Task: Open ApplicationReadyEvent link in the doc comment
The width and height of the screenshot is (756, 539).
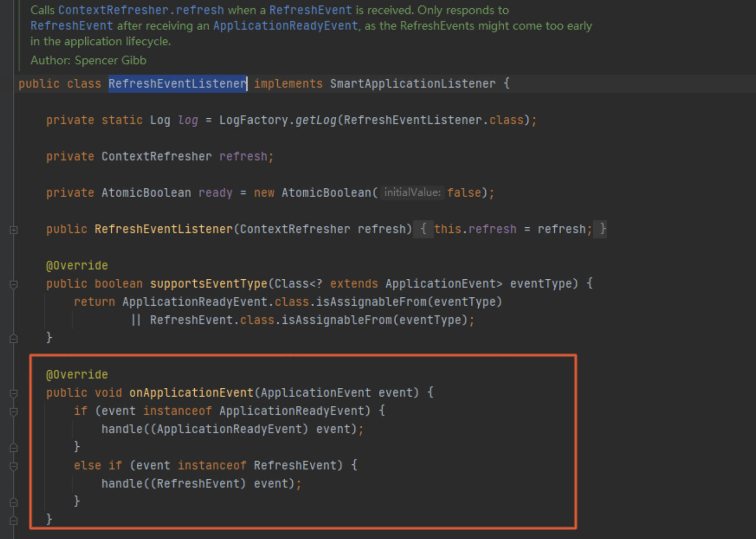Action: [x=285, y=26]
